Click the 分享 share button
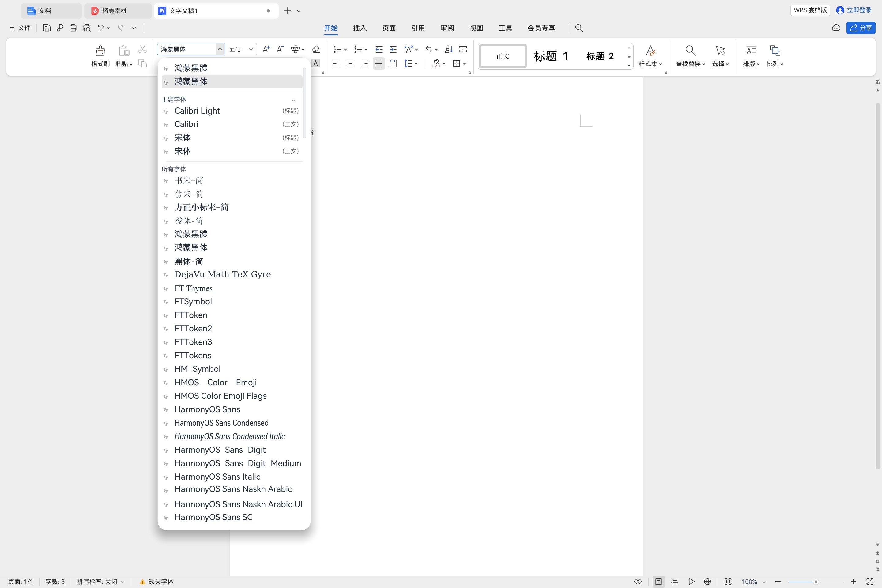The width and height of the screenshot is (882, 588). click(860, 28)
